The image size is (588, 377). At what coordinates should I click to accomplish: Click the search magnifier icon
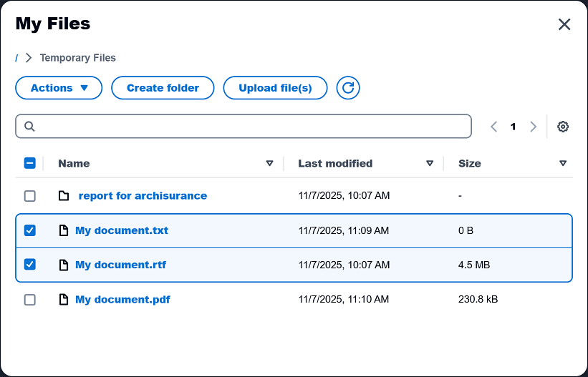29,127
